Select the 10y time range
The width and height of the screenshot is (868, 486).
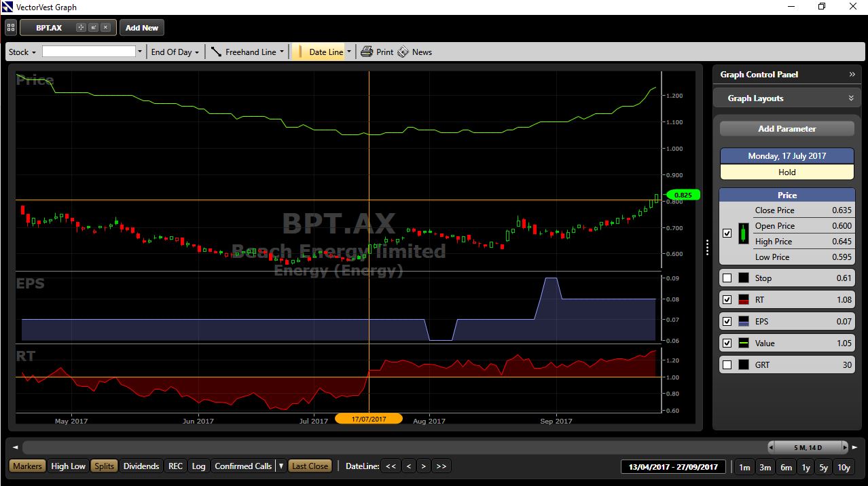point(844,467)
